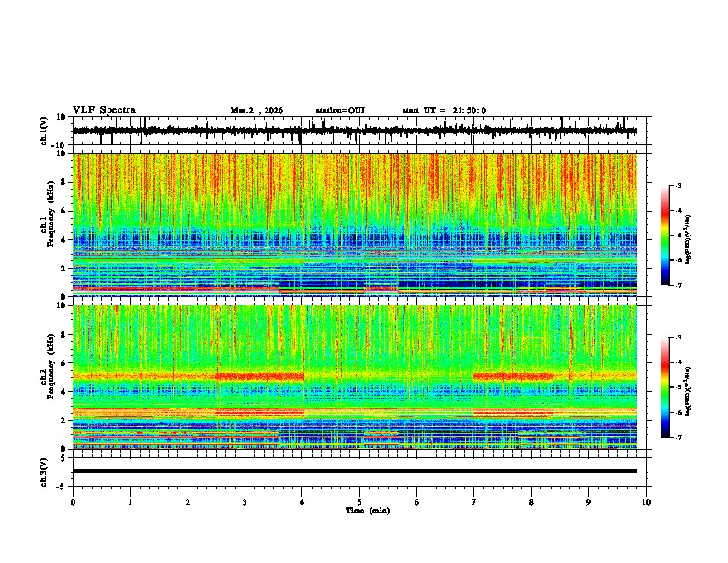The image size is (728, 563).
Task: Click the ch.1 voltage waveform trace
Action: pos(354,131)
